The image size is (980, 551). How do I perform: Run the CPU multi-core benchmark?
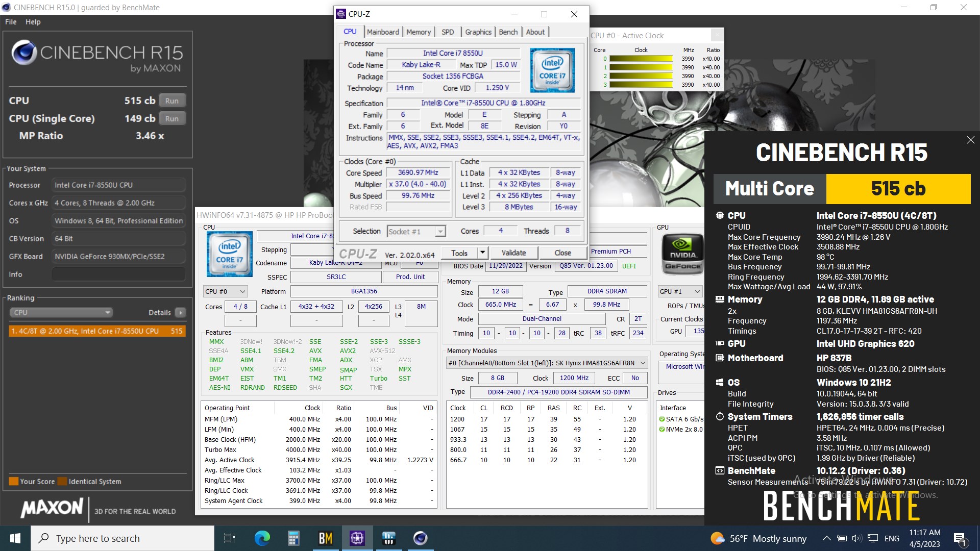pyautogui.click(x=172, y=101)
